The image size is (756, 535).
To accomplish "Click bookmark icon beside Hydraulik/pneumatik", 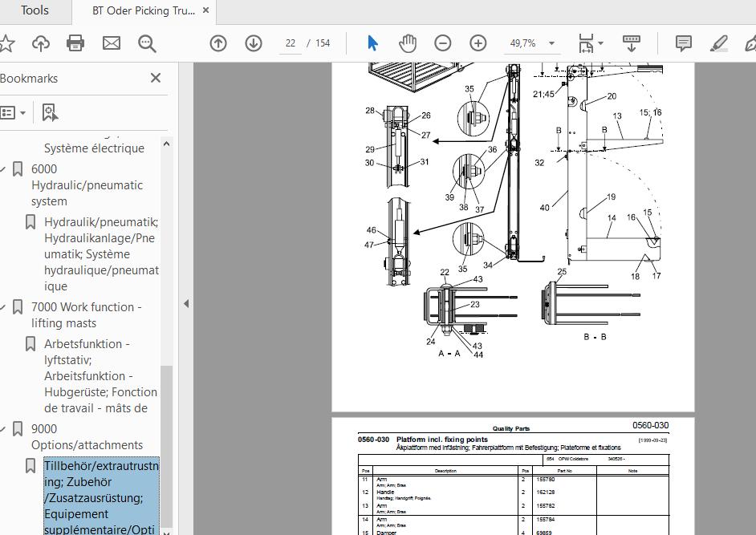I will [x=30, y=222].
